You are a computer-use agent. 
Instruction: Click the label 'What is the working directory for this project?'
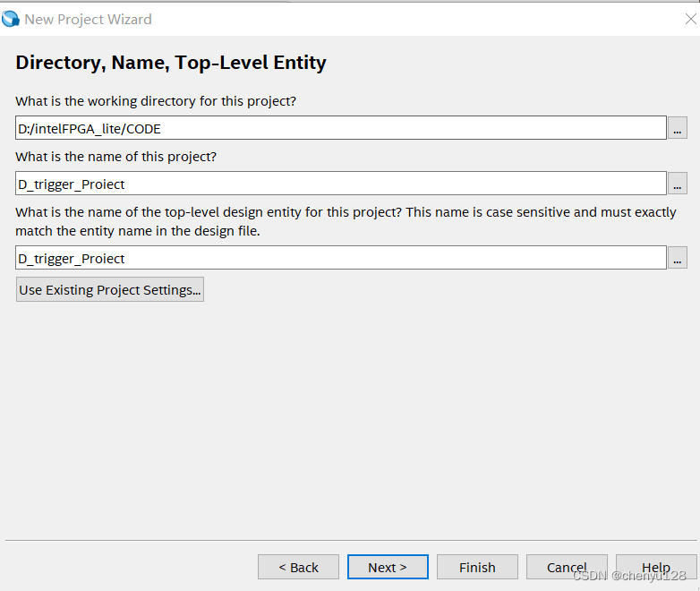[x=156, y=101]
